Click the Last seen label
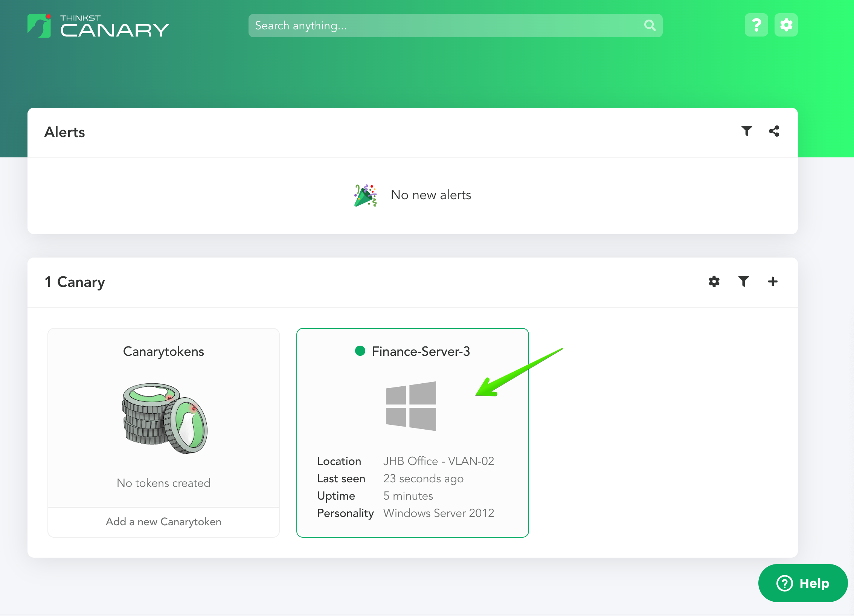 coord(341,478)
